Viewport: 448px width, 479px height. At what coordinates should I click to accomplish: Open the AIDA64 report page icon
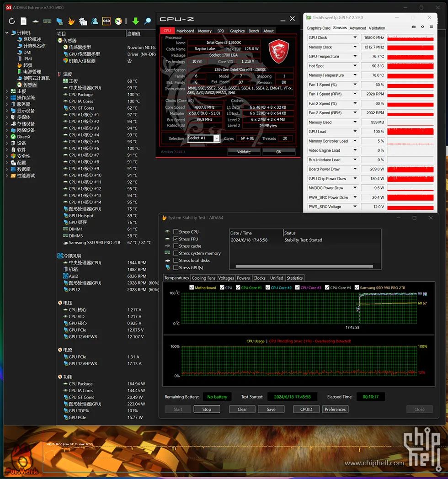click(23, 21)
